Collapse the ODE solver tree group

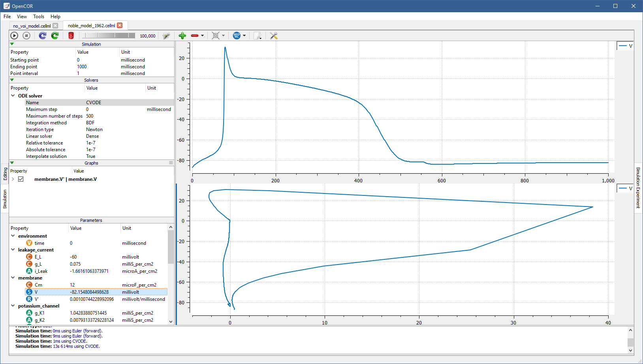(x=13, y=96)
